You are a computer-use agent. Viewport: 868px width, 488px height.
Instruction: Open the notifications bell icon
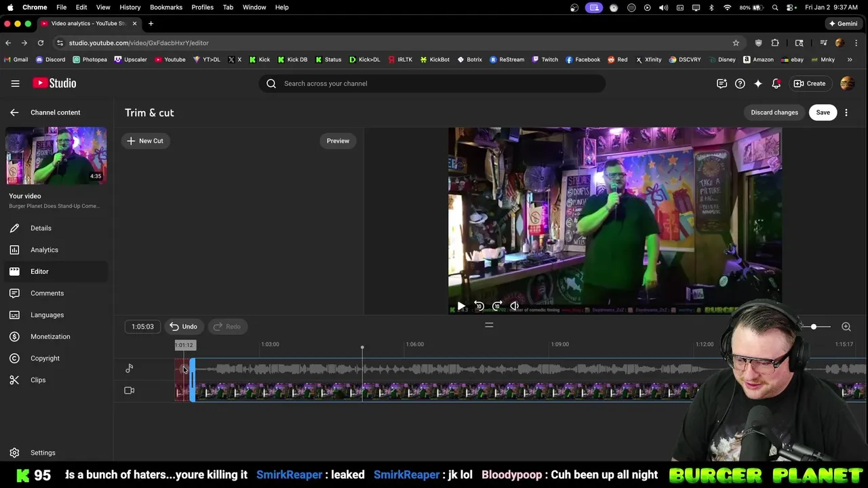click(x=776, y=83)
